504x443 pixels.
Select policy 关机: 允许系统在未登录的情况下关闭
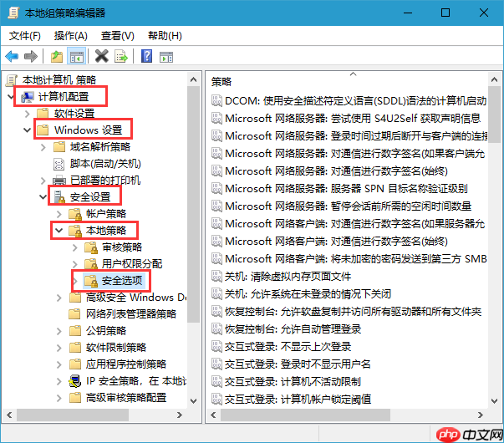308,294
